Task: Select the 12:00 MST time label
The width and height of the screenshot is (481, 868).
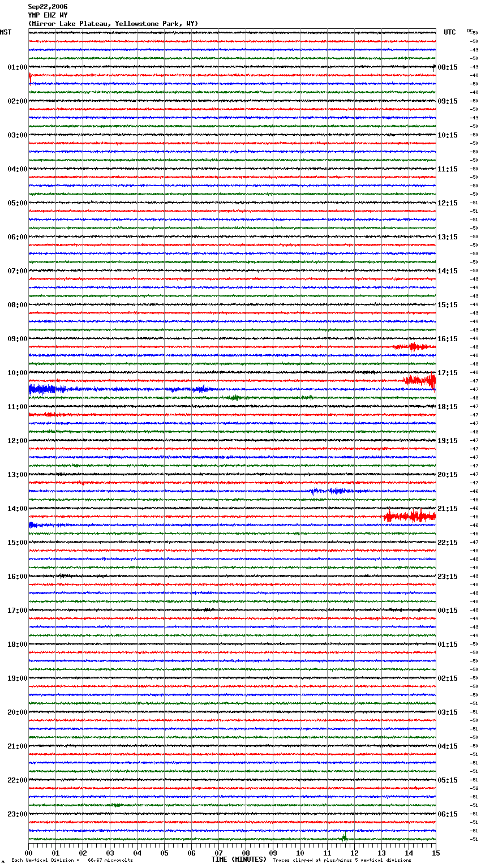Action: pyautogui.click(x=18, y=441)
